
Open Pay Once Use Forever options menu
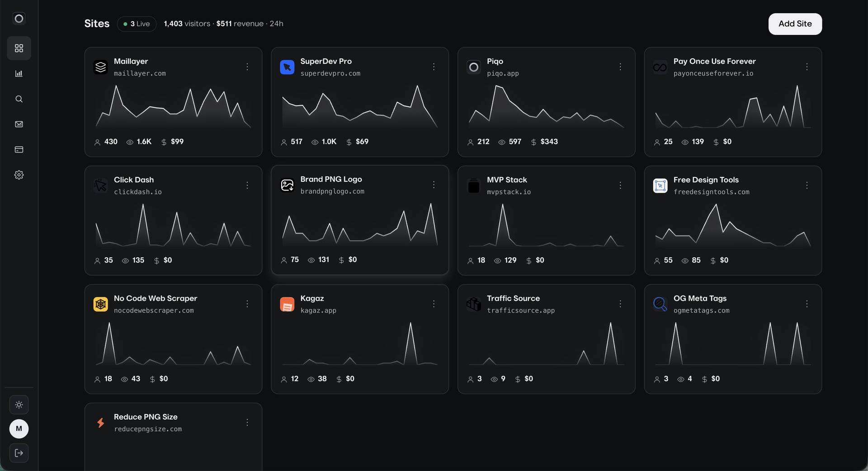[x=807, y=67]
